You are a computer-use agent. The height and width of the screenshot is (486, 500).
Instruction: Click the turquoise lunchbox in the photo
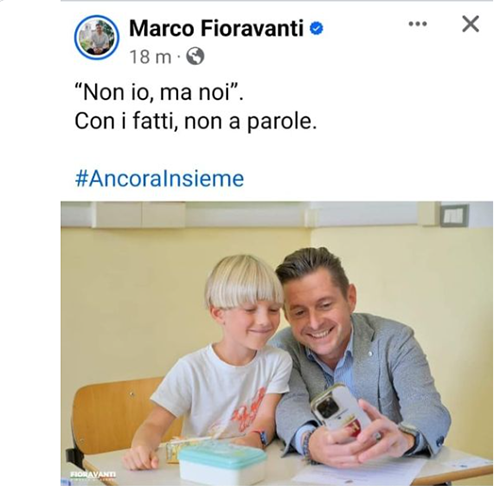pos(223,465)
